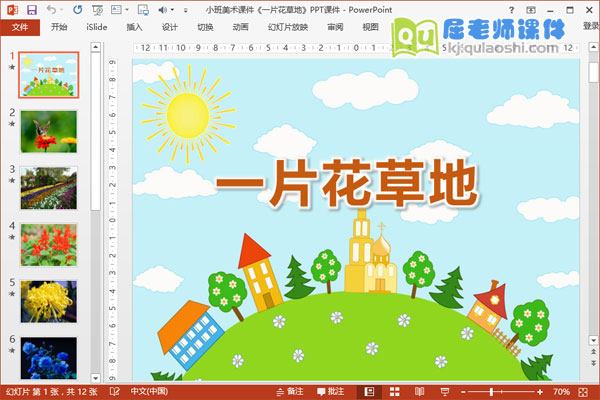Open the Undo history dropdown arrow
Viewport: 600px width, 400px height.
tap(61, 10)
